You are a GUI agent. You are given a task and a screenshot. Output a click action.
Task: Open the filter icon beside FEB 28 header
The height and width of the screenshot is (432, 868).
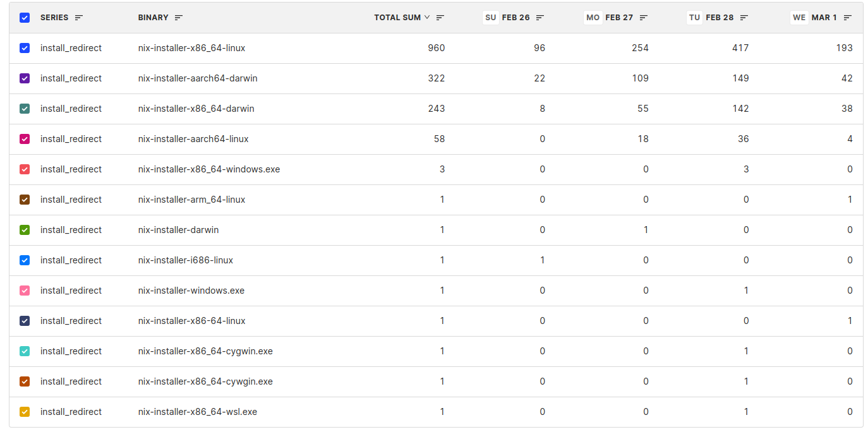[x=744, y=18]
